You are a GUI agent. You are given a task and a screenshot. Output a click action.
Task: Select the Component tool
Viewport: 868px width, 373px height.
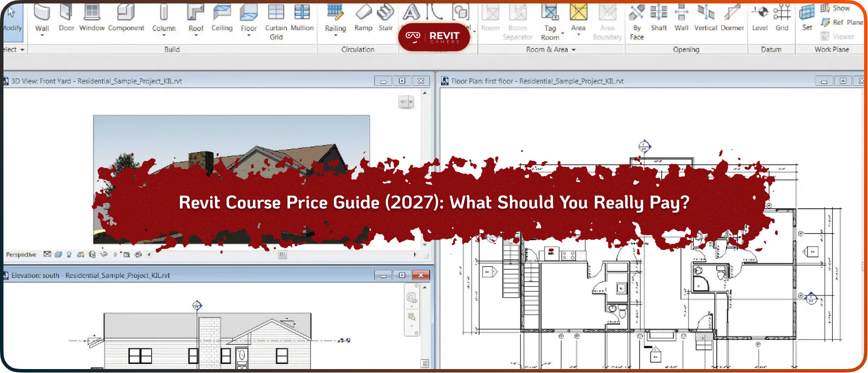[126, 18]
